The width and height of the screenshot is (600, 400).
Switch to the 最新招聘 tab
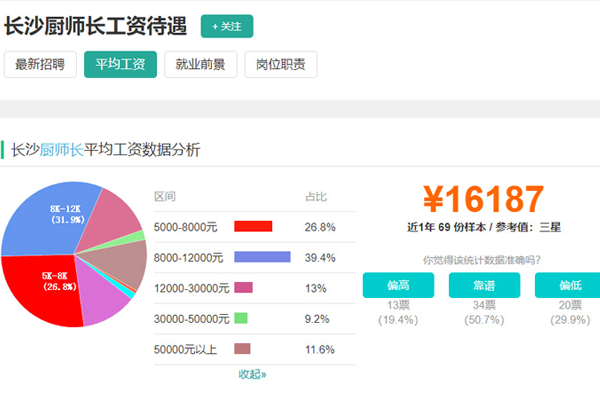coord(40,65)
